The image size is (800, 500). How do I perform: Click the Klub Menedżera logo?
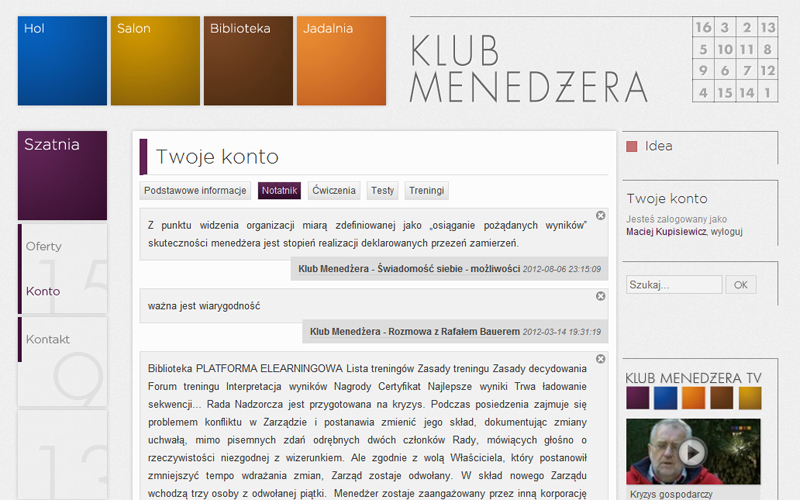click(x=529, y=68)
